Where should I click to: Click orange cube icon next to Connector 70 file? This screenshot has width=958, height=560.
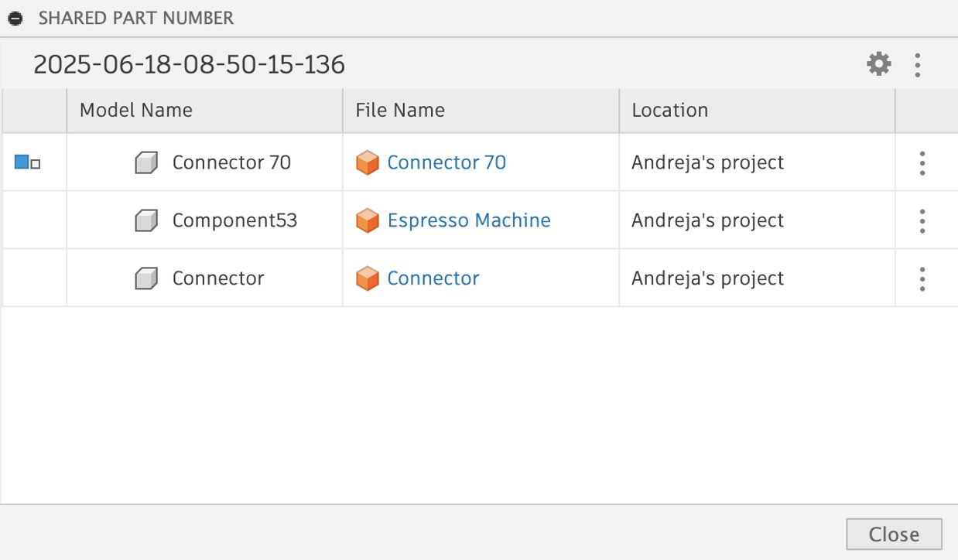click(367, 163)
